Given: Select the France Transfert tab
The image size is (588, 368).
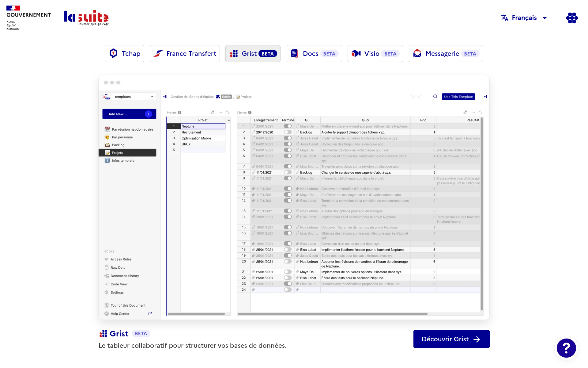Looking at the screenshot, I should (185, 54).
